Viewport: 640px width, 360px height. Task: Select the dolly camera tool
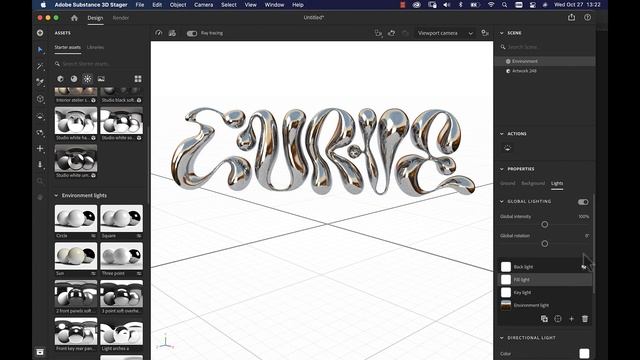(x=40, y=164)
